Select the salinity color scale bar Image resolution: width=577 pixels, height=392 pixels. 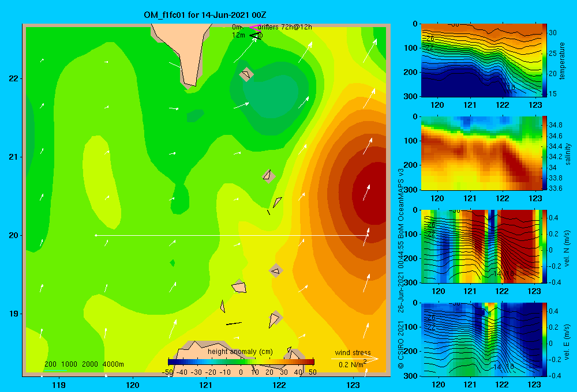pyautogui.click(x=545, y=153)
